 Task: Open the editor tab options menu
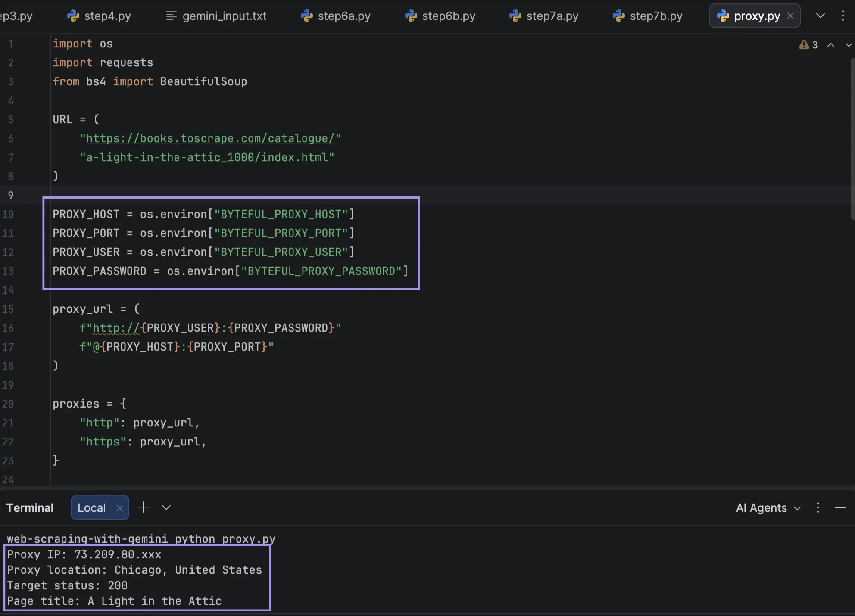843,16
